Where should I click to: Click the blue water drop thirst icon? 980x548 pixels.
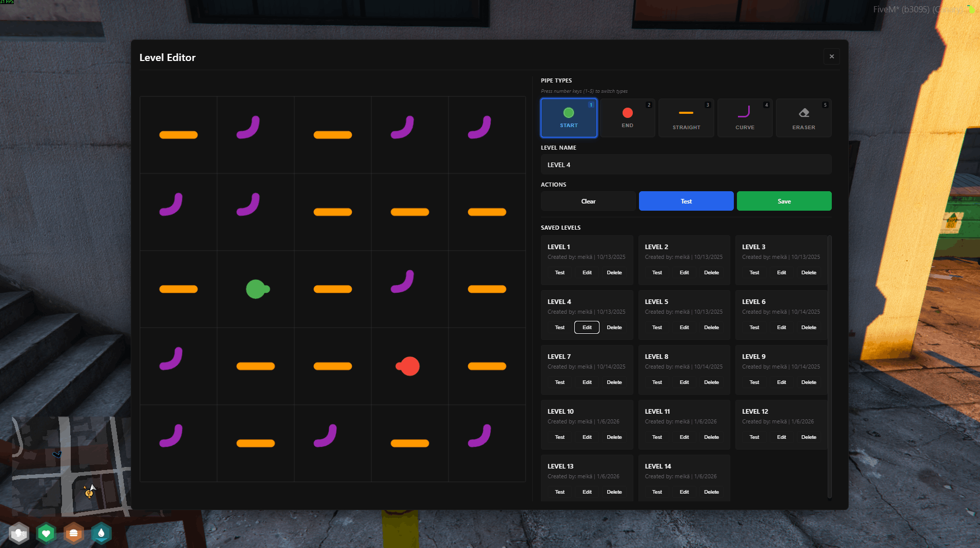(101, 534)
